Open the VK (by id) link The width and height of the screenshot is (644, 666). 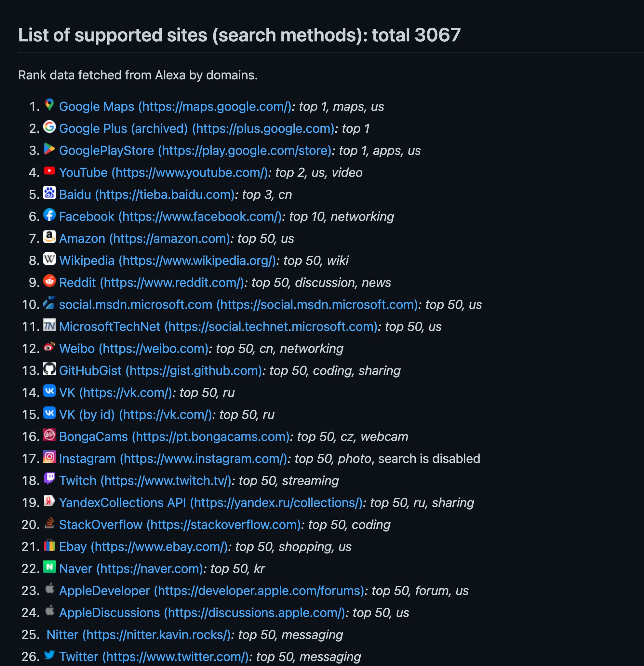pyautogui.click(x=135, y=415)
